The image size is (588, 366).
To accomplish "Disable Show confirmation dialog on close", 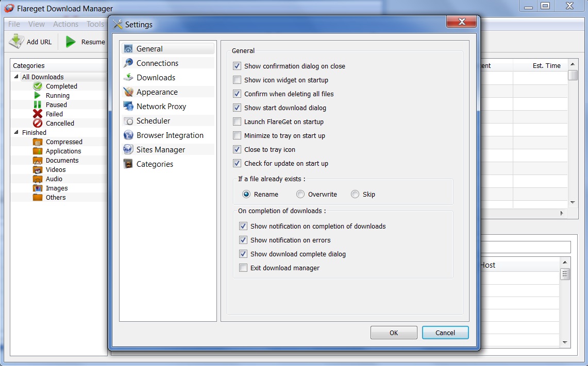I will pyautogui.click(x=237, y=66).
